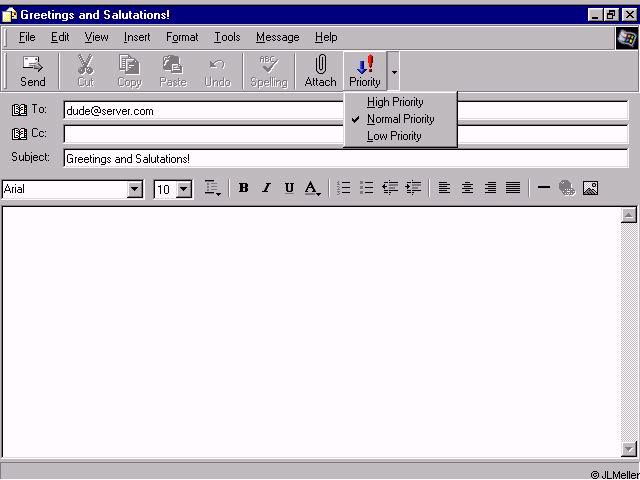Open the Tools menu

[x=227, y=37]
